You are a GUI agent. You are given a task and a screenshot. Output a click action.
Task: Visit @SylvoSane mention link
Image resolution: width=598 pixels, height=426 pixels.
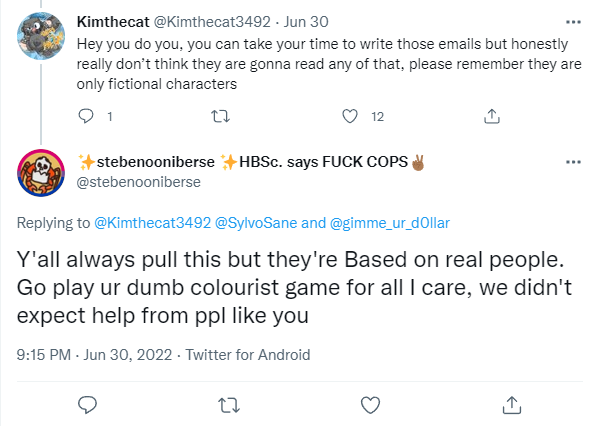(256, 223)
